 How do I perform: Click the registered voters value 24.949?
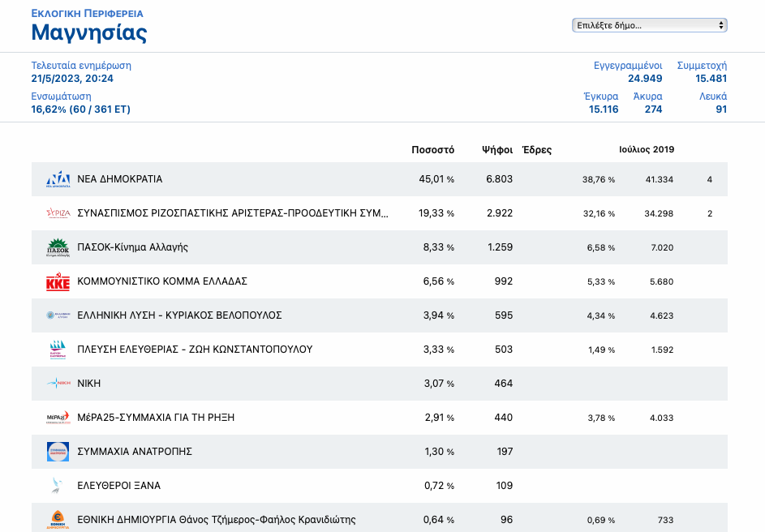(645, 79)
